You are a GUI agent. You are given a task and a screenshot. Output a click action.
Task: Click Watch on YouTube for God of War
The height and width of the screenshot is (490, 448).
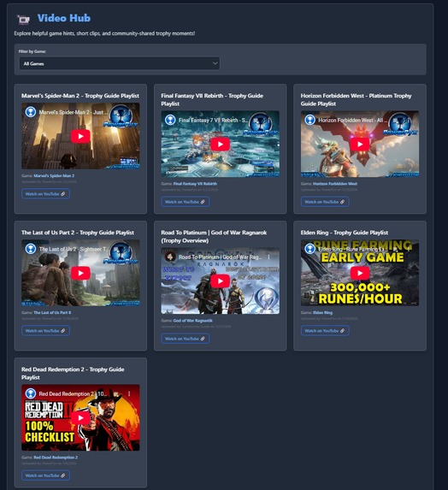pos(186,339)
